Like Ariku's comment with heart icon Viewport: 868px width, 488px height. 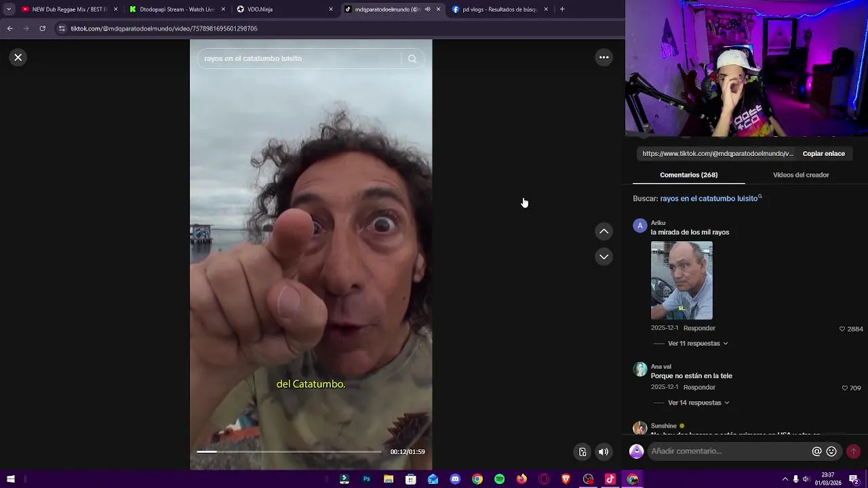click(x=842, y=329)
